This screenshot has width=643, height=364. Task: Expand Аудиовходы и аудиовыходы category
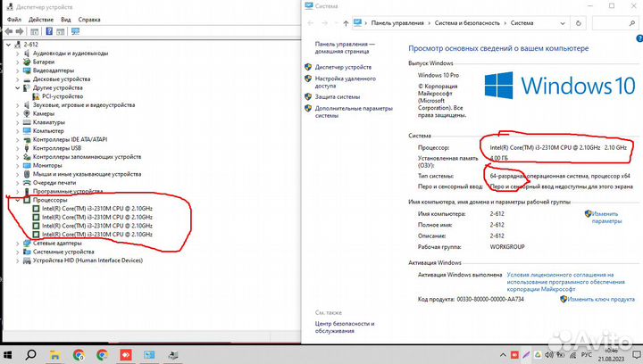tap(18, 54)
